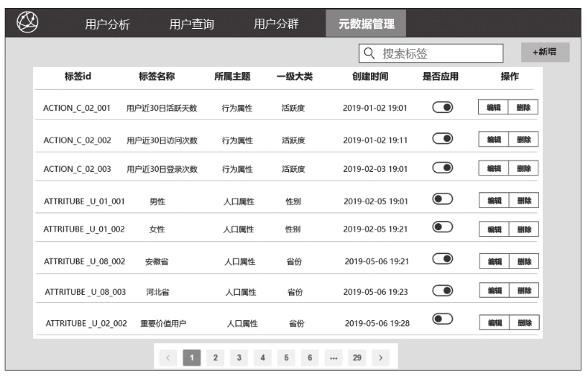
Task: Toggle 是否应用 for ACTION_C_02_002
Action: 443,139
